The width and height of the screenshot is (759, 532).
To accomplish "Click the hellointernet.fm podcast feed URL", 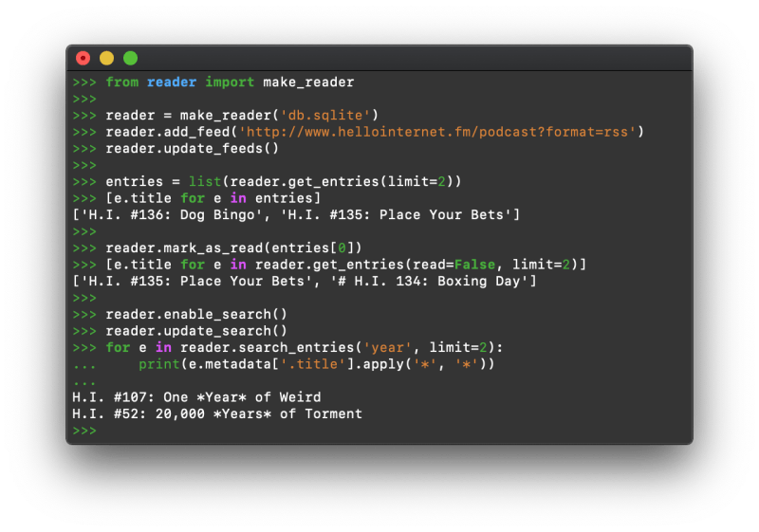I will [437, 132].
